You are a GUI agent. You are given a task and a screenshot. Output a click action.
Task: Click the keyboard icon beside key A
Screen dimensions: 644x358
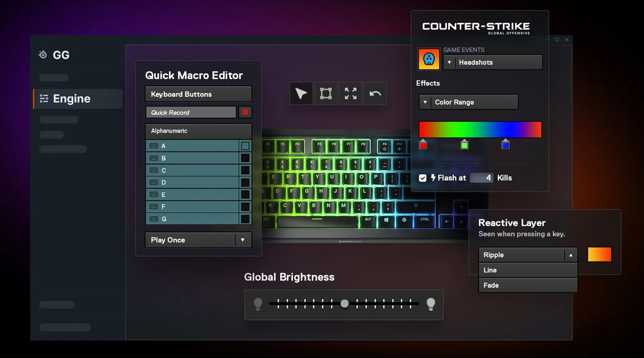[x=154, y=146]
